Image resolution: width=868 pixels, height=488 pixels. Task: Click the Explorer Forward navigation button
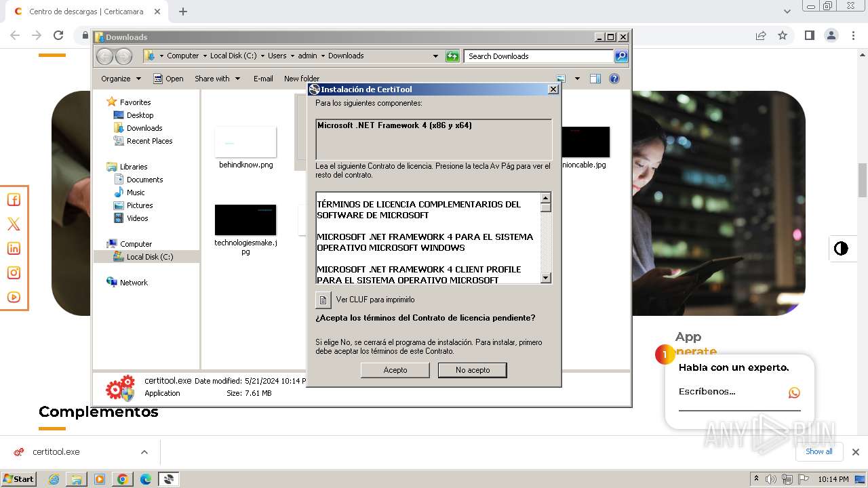click(x=123, y=56)
